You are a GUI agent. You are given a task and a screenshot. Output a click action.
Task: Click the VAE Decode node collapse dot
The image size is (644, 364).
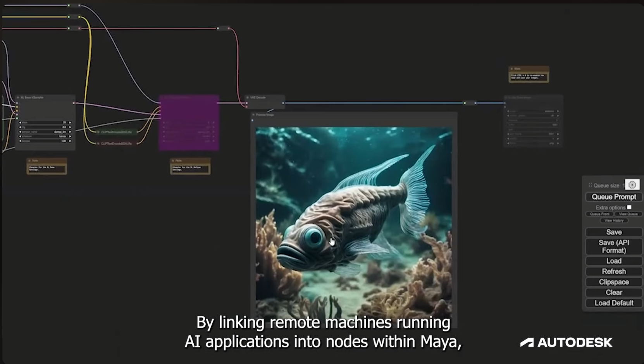point(248,98)
